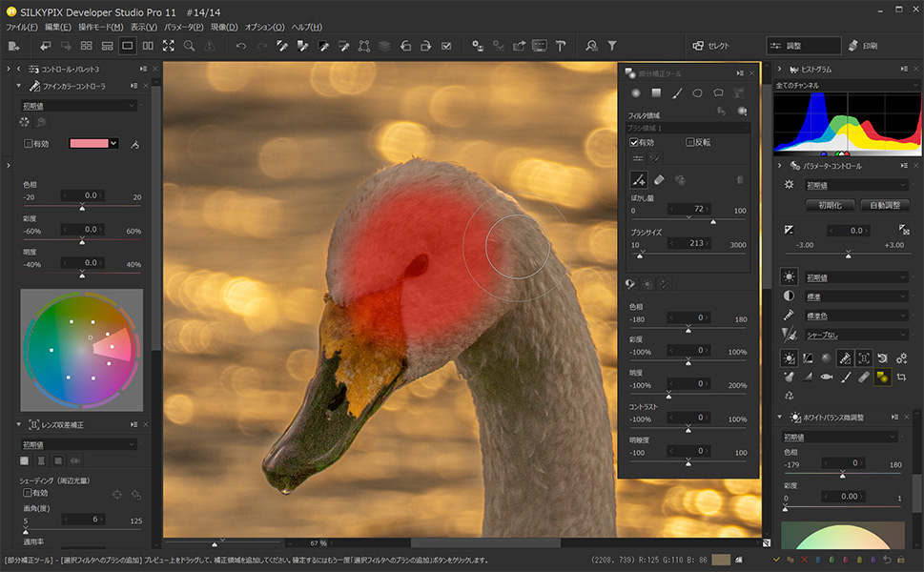The height and width of the screenshot is (572, 924).
Task: Switch to thumbnail grid view mode
Action: tap(87, 46)
